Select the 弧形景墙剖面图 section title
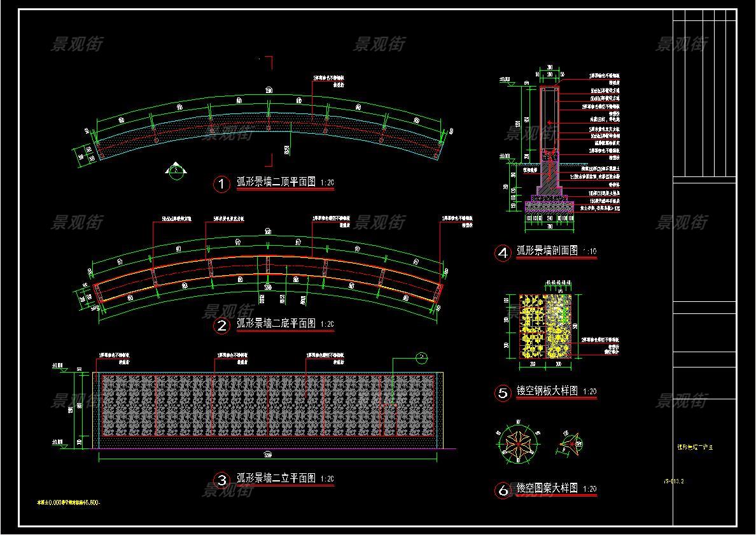This screenshot has width=756, height=535. point(547,251)
